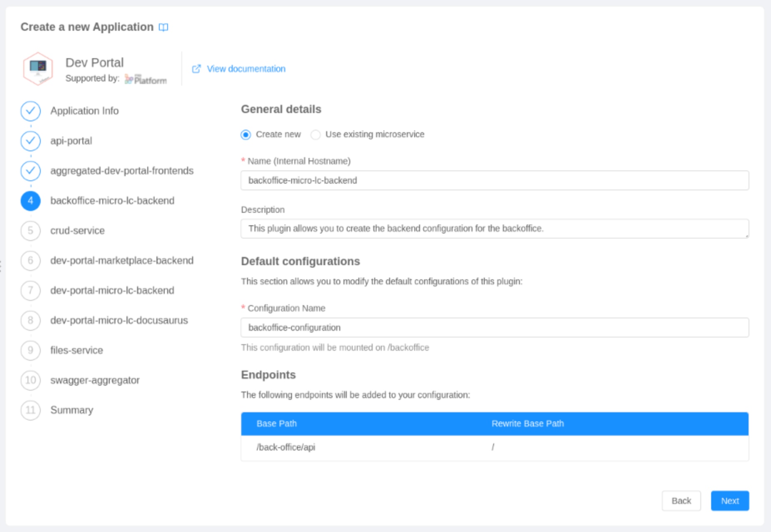
Task: Click the external link icon before View documentation
Action: point(196,69)
